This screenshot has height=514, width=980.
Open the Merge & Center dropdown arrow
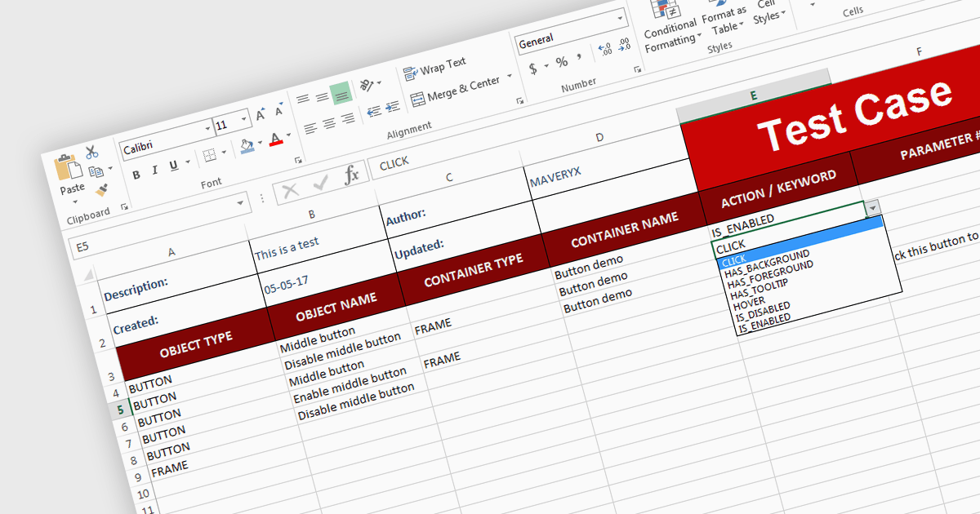pyautogui.click(x=510, y=77)
